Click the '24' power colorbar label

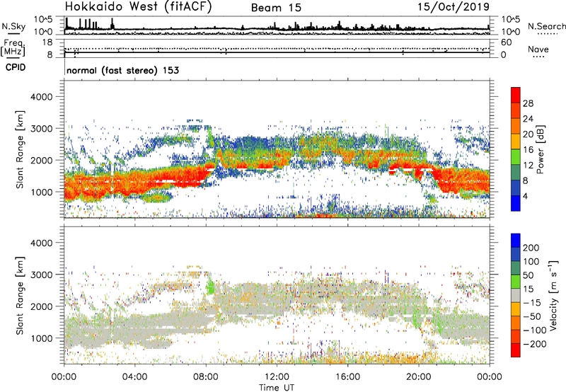tap(528, 119)
